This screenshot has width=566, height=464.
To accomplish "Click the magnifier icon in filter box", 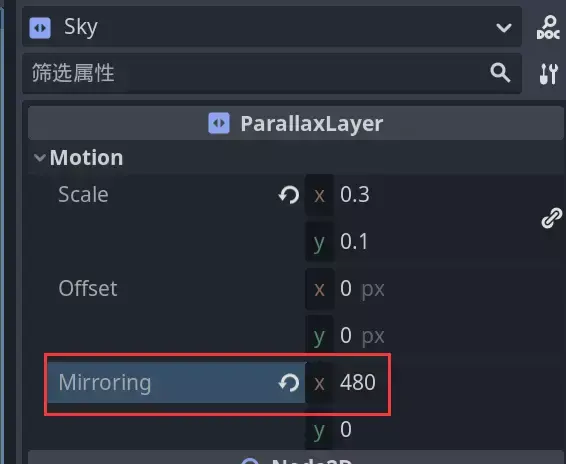I will 500,73.
